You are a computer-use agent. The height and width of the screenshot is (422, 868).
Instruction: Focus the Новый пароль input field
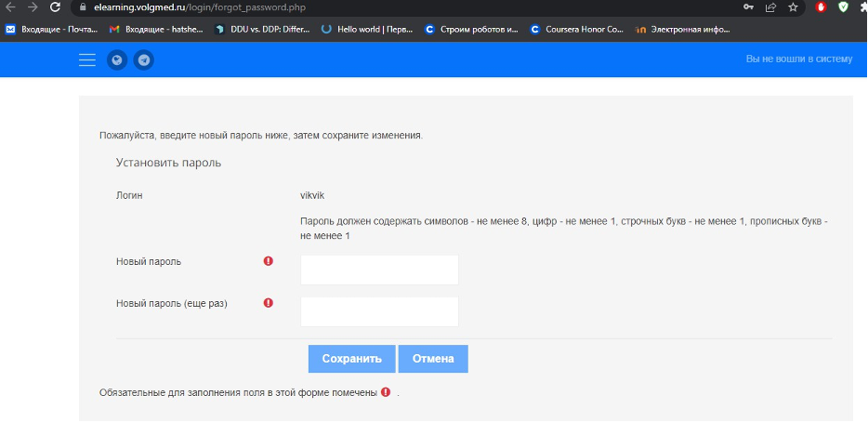coord(379,270)
